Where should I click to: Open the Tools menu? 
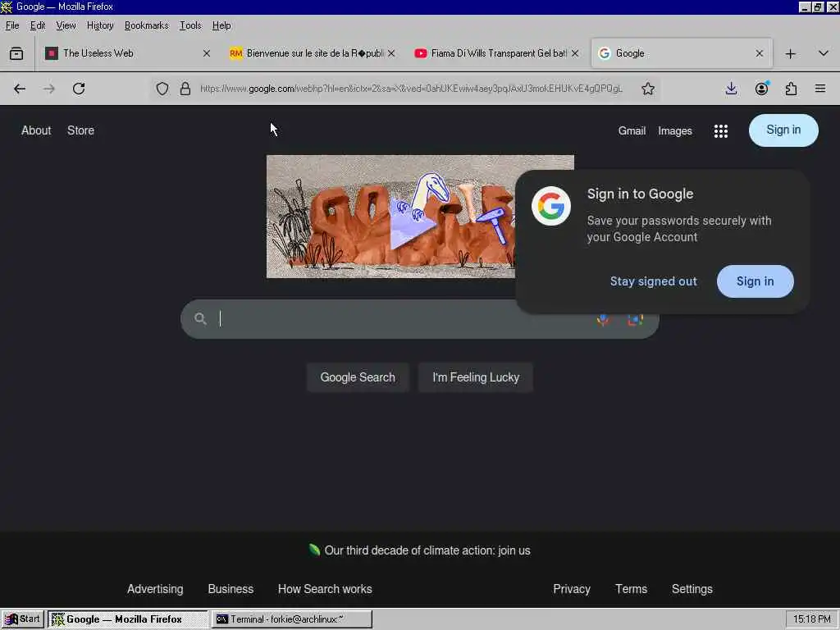190,25
